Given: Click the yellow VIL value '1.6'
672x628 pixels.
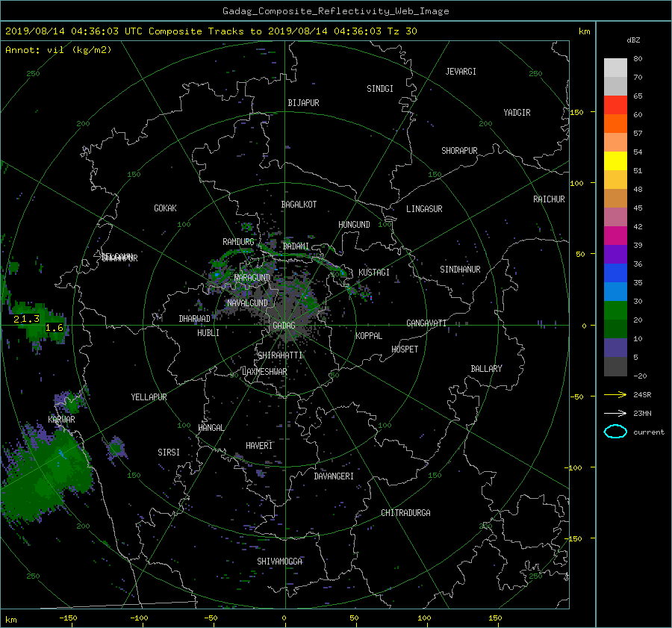Looking at the screenshot, I should [x=55, y=328].
